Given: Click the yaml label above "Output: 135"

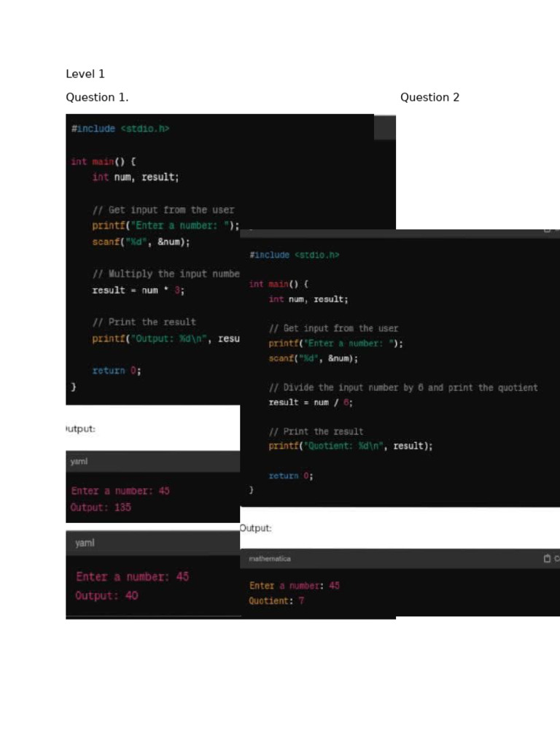Looking at the screenshot, I should (x=79, y=461).
